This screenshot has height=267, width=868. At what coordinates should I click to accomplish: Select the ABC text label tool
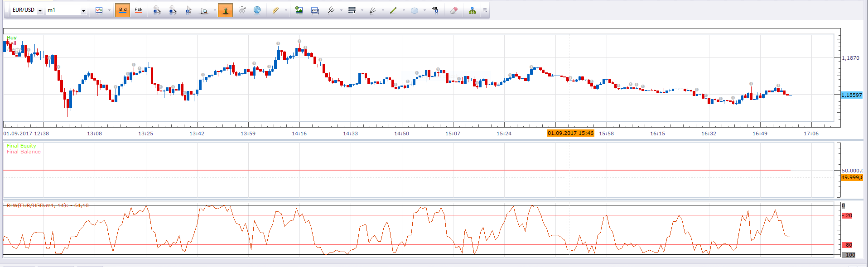[x=435, y=10]
